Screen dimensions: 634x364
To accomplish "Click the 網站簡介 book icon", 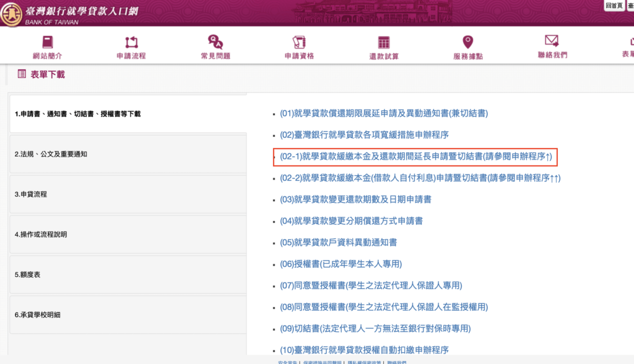I will [x=48, y=42].
